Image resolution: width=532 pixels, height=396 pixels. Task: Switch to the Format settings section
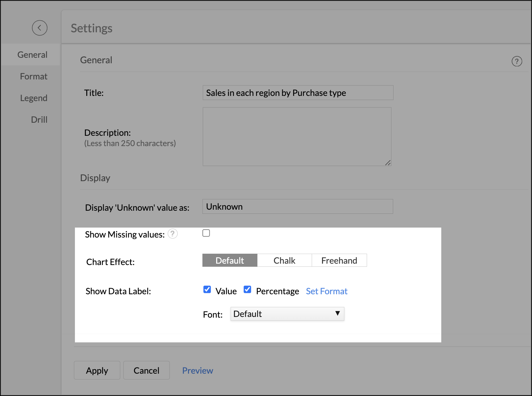[x=33, y=76]
